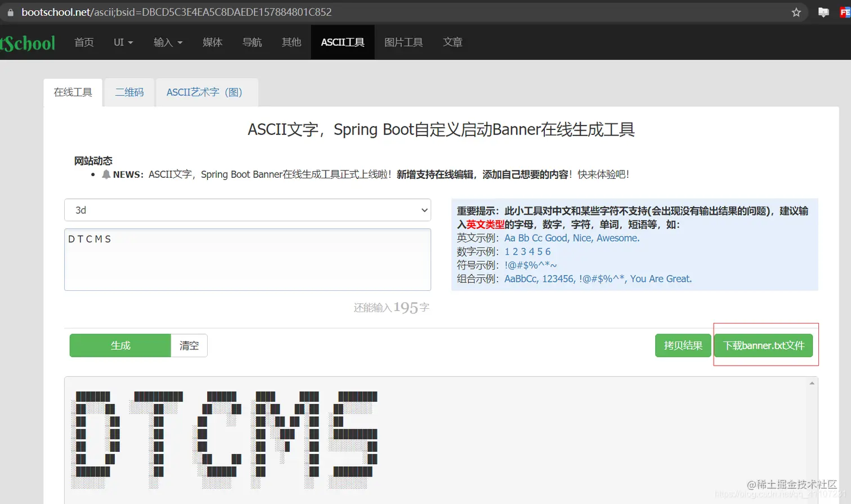Click the lock icon beside the URL
Screen dimensions: 851x504
[x=10, y=12]
